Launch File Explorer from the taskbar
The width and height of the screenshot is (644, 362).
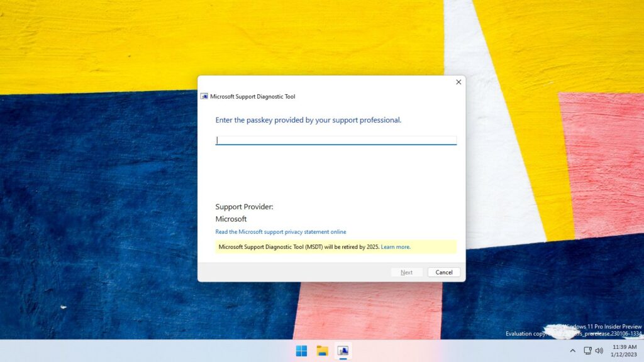click(323, 351)
